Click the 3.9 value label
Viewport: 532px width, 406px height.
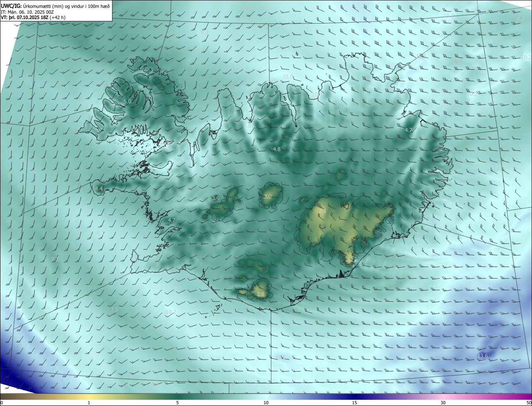pyautogui.click(x=216, y=198)
